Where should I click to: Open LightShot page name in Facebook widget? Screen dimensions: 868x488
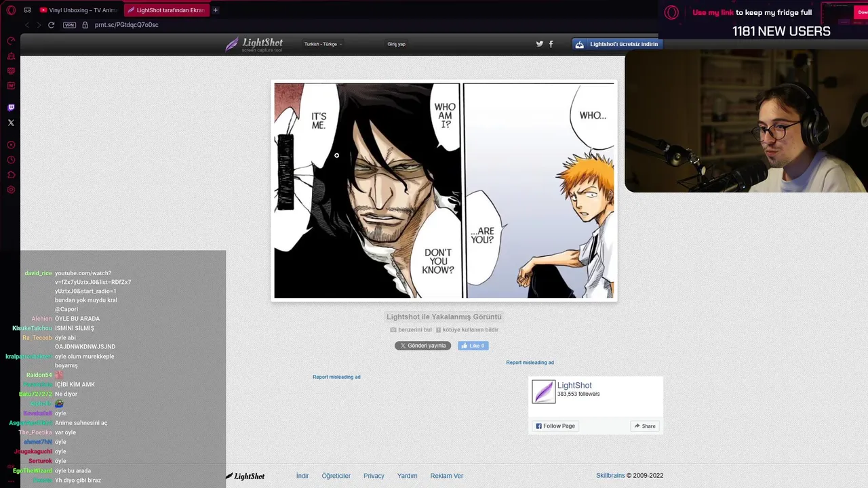[x=574, y=386]
